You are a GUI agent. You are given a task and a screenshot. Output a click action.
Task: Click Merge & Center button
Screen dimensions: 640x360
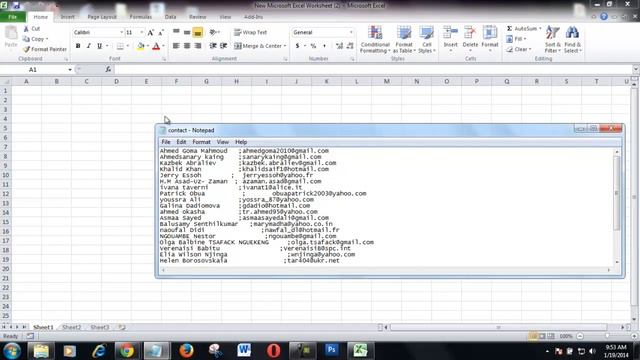pyautogui.click(x=257, y=46)
